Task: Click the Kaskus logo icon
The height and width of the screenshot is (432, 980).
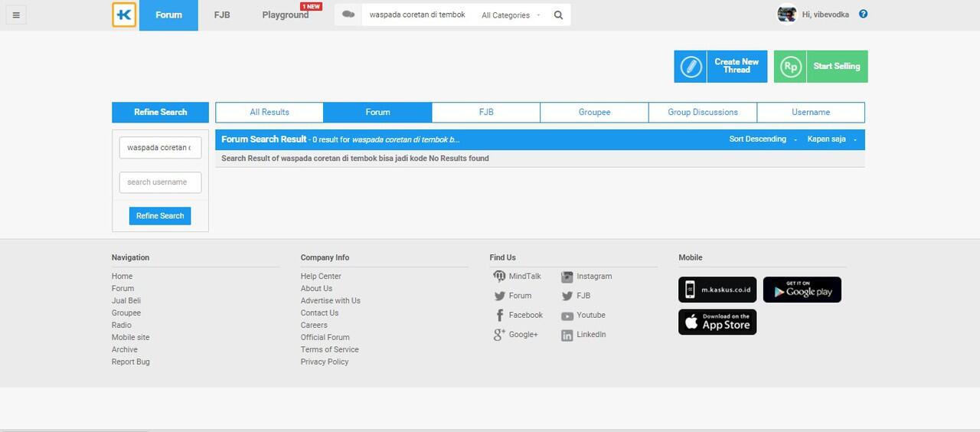Action: 124,15
